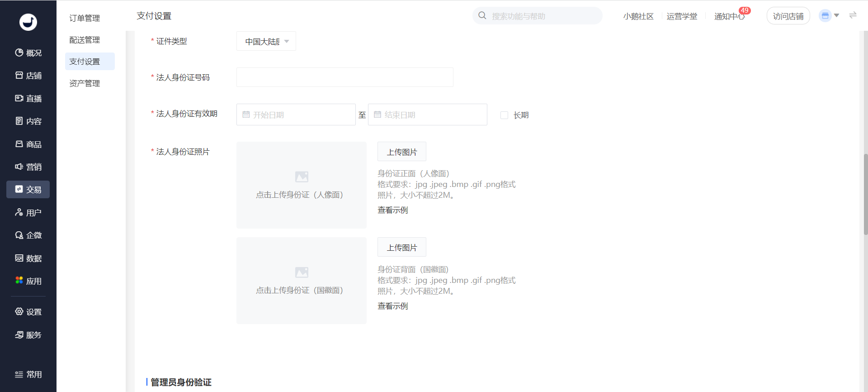Open 数据 data section

28,258
